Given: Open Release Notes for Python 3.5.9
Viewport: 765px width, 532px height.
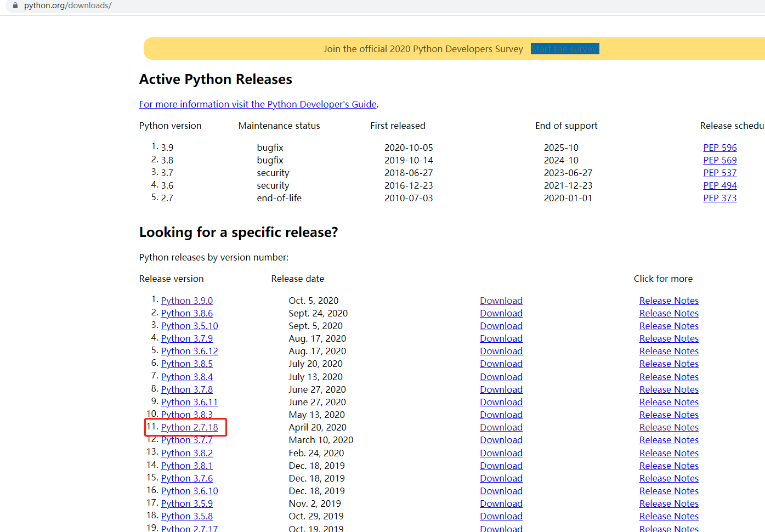Looking at the screenshot, I should tap(669, 503).
